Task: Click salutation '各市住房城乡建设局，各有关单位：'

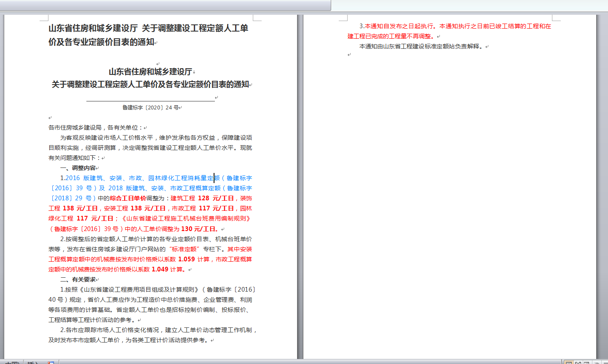Action: coord(96,128)
